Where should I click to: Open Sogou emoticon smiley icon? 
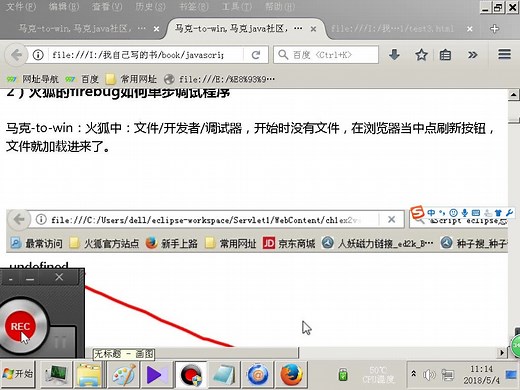point(453,212)
